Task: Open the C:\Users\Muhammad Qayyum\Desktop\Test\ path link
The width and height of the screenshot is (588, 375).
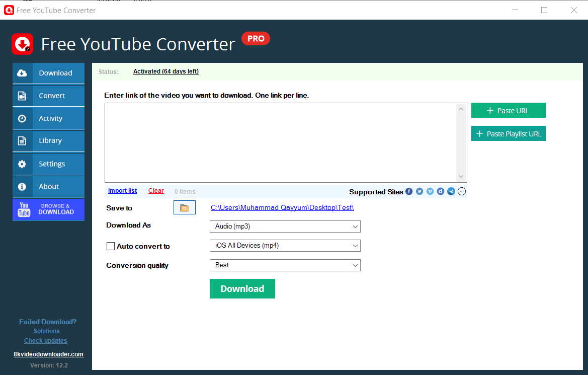Action: (x=282, y=207)
